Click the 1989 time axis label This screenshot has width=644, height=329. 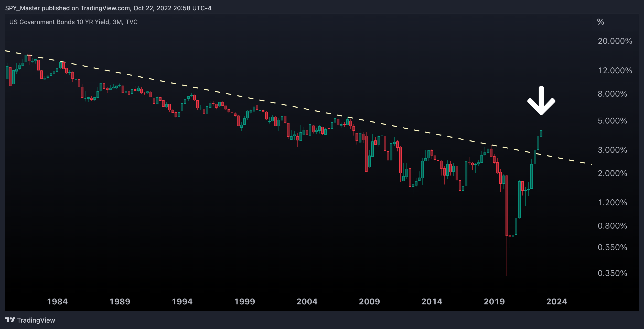pos(120,302)
